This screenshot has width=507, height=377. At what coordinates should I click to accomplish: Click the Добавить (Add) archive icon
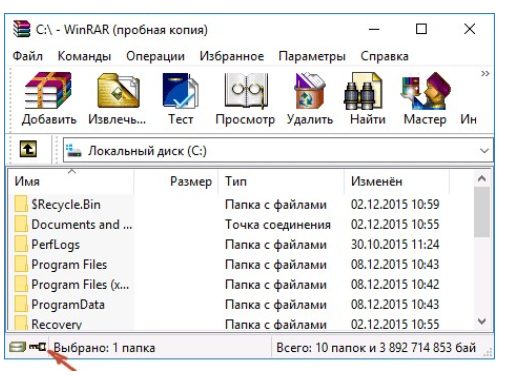tap(48, 90)
